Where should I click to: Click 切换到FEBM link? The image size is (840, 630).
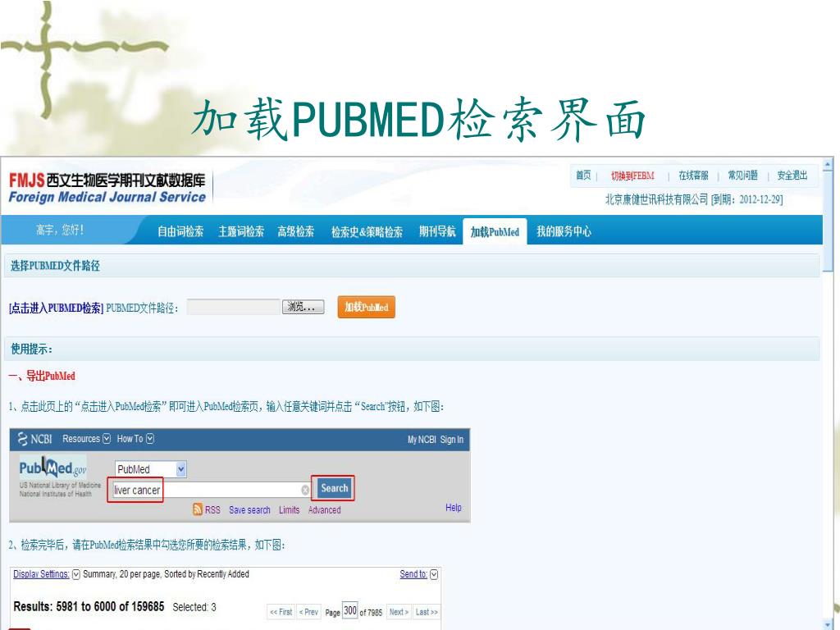click(x=632, y=176)
